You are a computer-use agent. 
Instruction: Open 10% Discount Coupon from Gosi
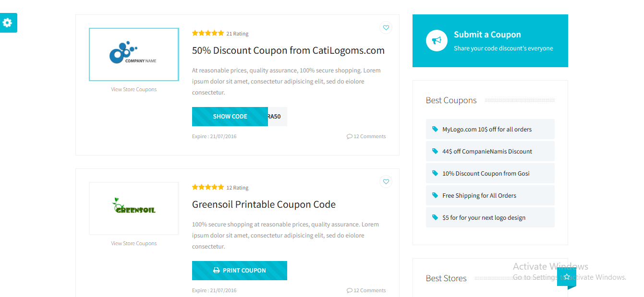pos(486,173)
